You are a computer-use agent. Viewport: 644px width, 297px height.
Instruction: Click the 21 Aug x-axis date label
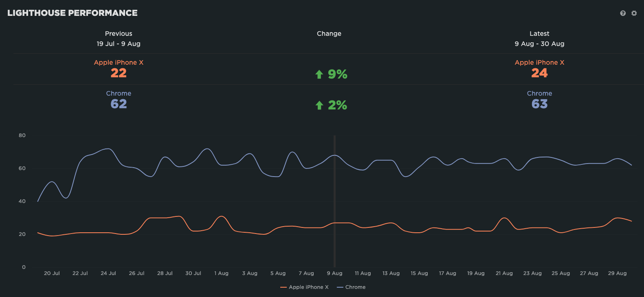504,273
